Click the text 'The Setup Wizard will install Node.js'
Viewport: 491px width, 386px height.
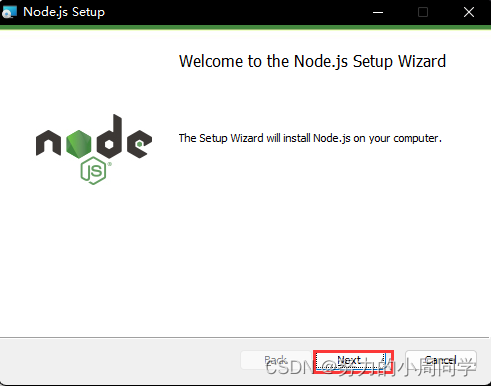point(265,138)
